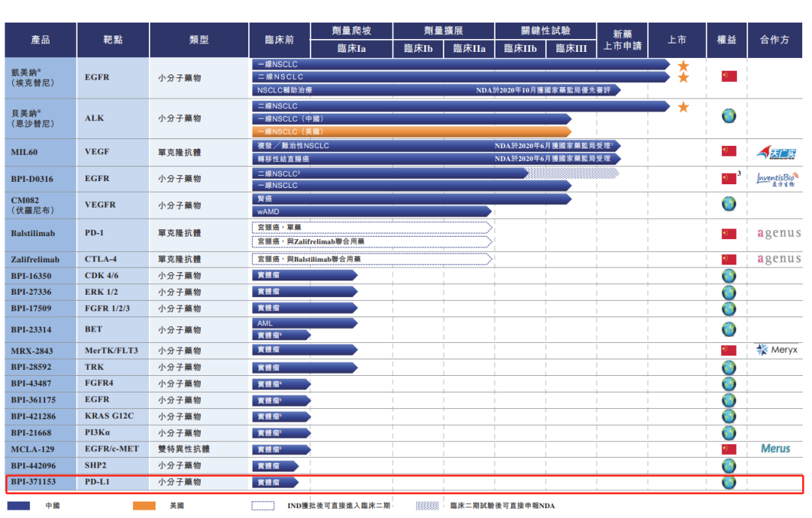812x518 pixels.
Task: Click the globe icon in the 貝美納 row
Action: (729, 116)
